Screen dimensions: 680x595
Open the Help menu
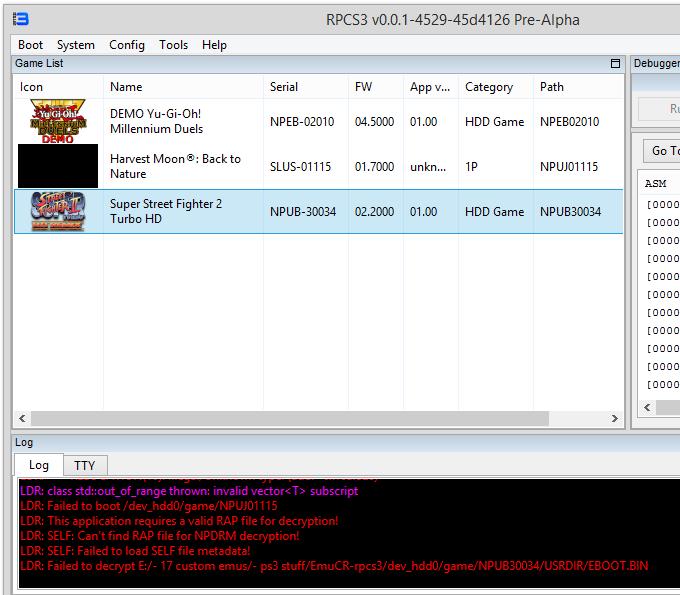point(214,45)
